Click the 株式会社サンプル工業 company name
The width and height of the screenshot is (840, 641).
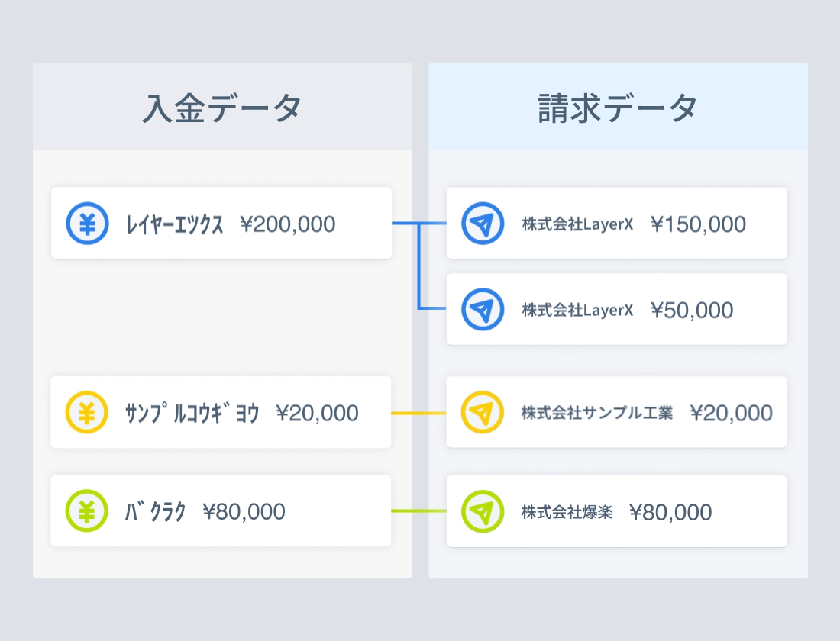tap(597, 413)
